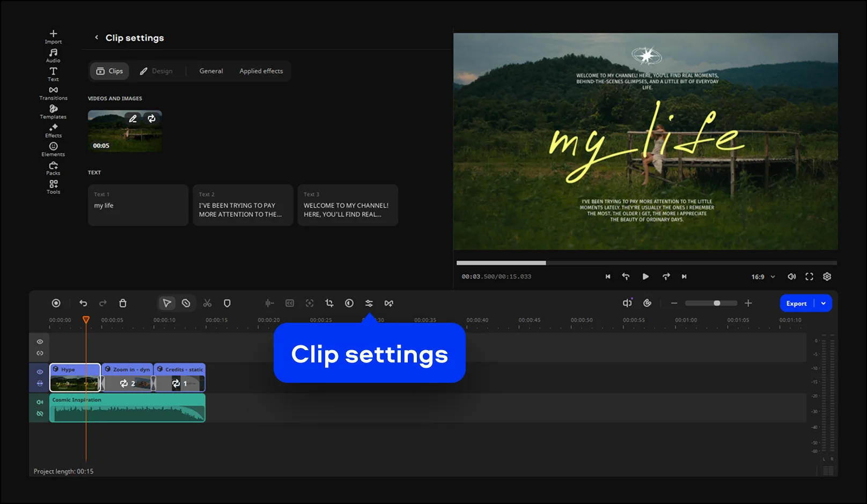867x504 pixels.
Task: Skip to the previous clip
Action: click(608, 277)
